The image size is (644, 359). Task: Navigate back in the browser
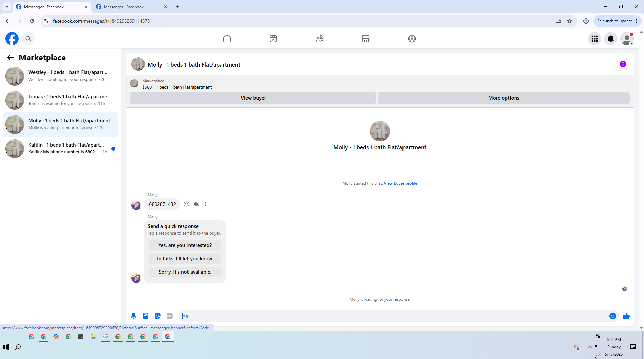coord(8,21)
